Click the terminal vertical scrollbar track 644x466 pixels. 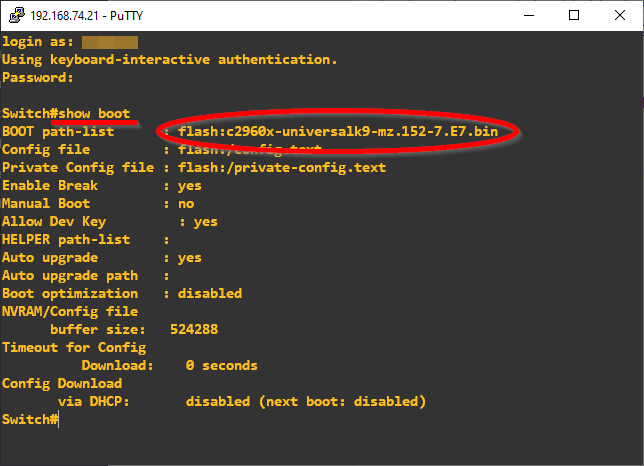tap(634, 250)
